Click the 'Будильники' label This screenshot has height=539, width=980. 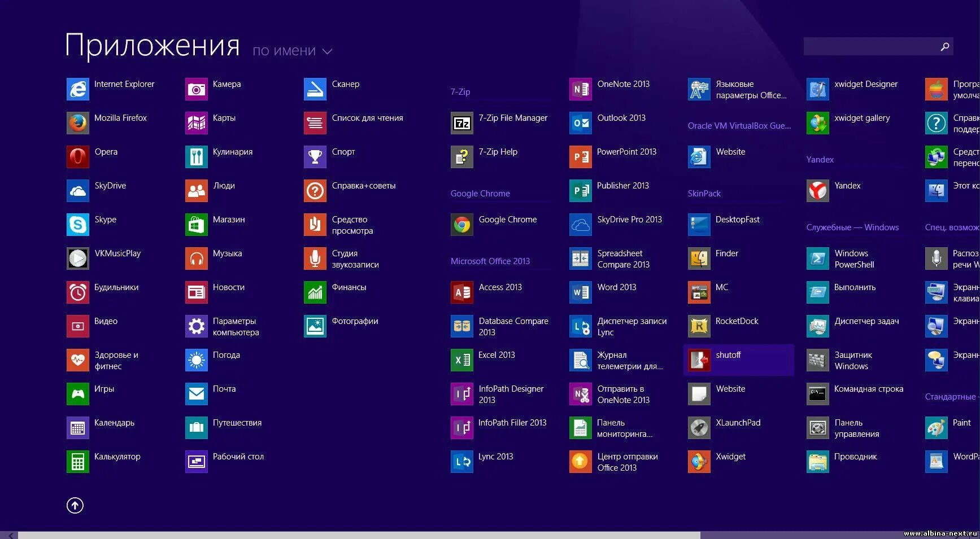pyautogui.click(x=116, y=287)
